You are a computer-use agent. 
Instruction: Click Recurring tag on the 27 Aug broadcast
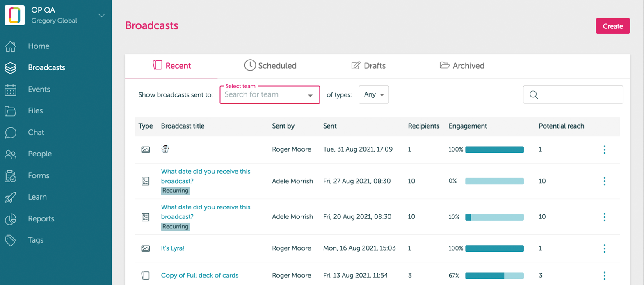tap(175, 191)
